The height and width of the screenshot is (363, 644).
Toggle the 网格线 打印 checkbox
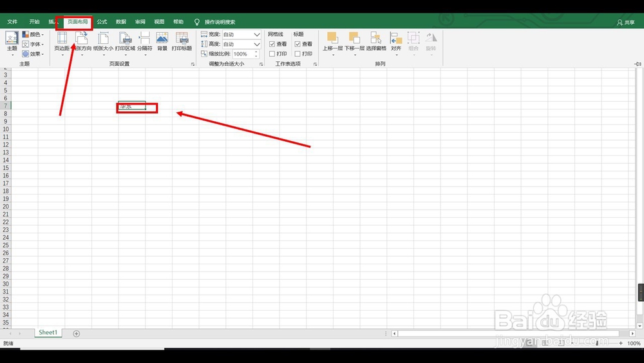pyautogui.click(x=272, y=54)
